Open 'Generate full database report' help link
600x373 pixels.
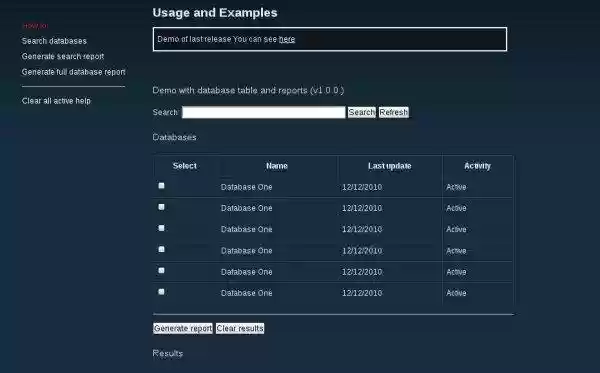click(x=73, y=72)
